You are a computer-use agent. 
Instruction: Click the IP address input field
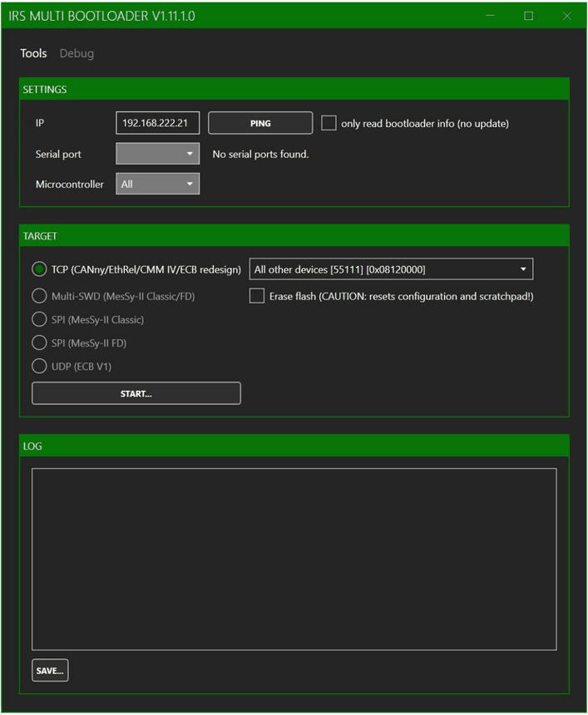(x=157, y=123)
